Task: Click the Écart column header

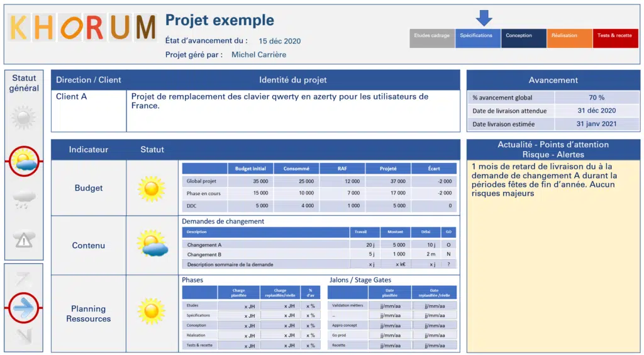Action: tap(434, 169)
